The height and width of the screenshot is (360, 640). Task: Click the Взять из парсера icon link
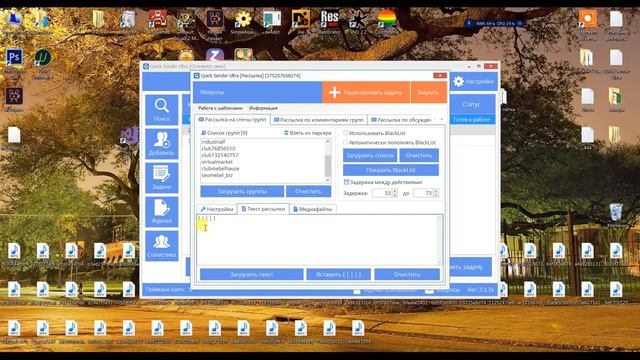click(x=286, y=133)
